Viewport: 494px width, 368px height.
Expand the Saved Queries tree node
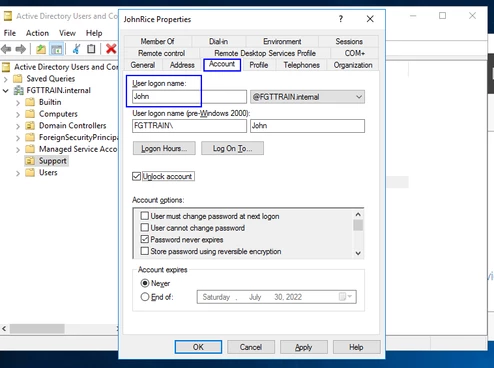(5, 79)
